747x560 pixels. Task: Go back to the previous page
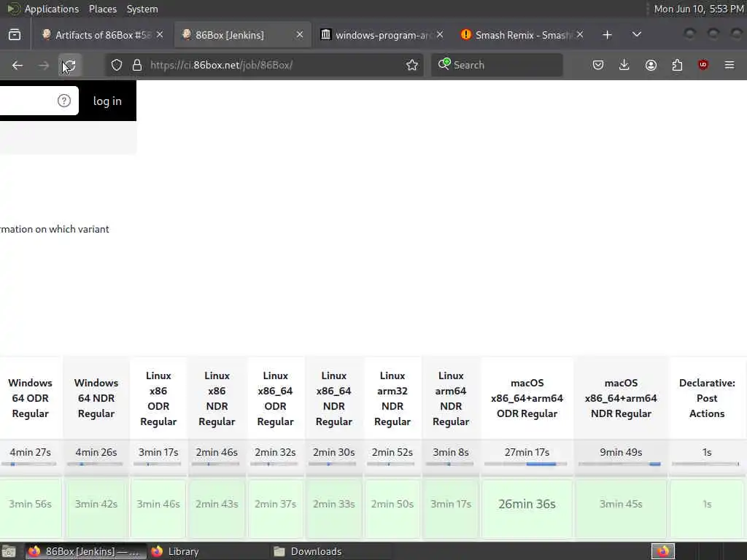(x=18, y=65)
